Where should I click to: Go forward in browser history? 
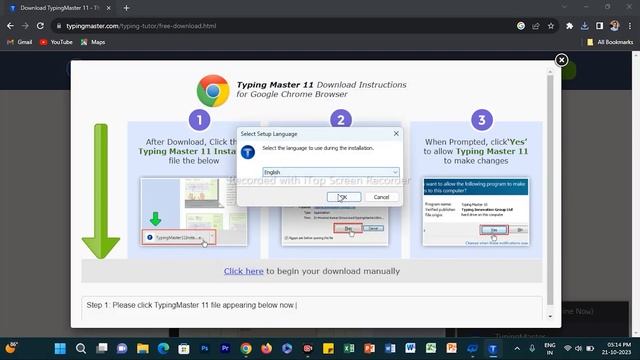pyautogui.click(x=25, y=26)
